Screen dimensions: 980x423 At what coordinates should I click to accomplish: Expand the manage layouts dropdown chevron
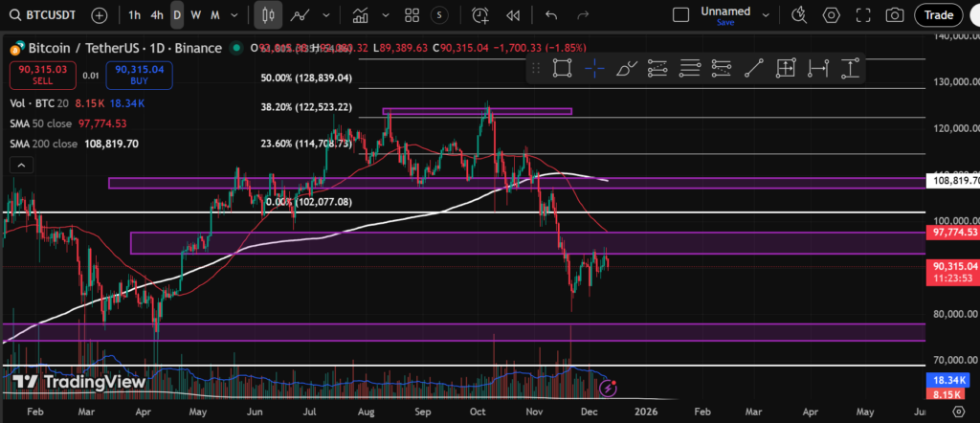pos(767,15)
